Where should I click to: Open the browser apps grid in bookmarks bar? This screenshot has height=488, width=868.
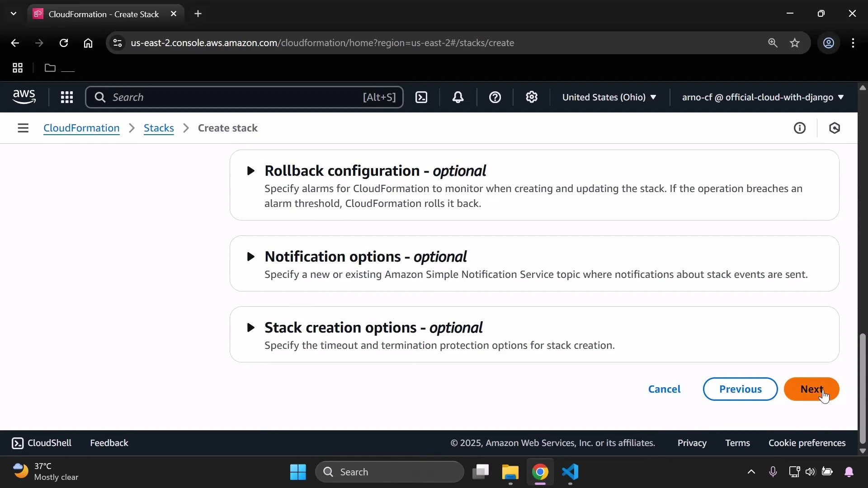(18, 68)
